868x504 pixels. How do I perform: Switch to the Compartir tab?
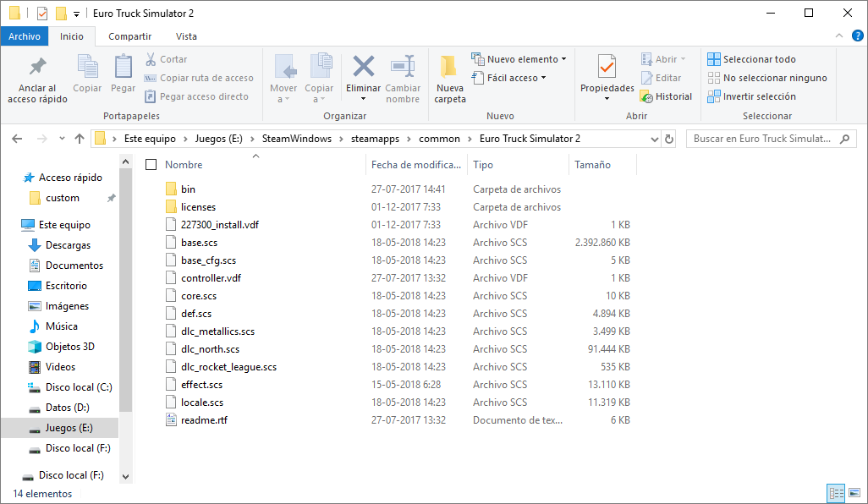point(129,36)
